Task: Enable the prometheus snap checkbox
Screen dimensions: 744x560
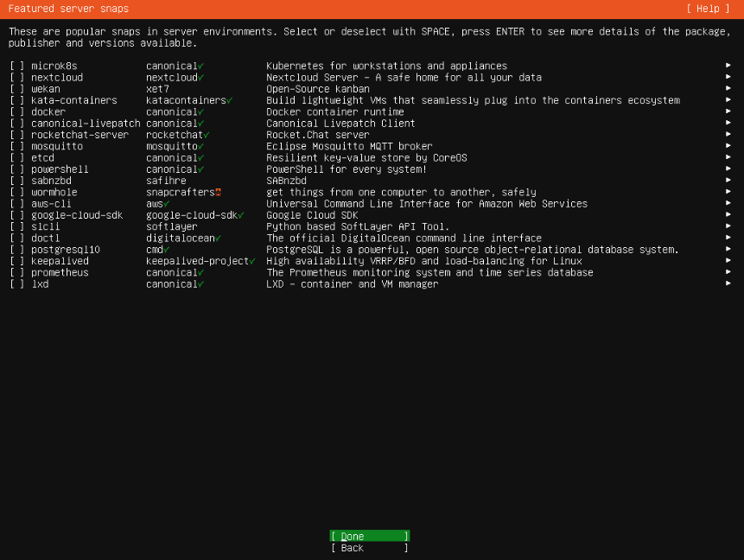Action: [x=17, y=272]
